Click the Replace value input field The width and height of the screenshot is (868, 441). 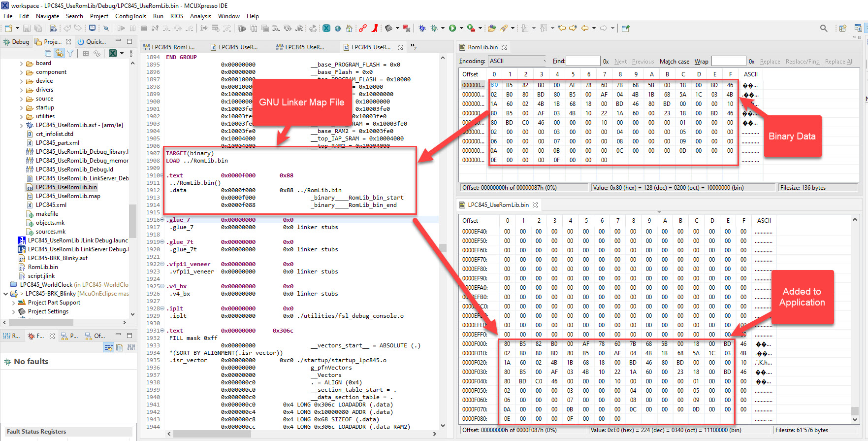[x=729, y=61]
